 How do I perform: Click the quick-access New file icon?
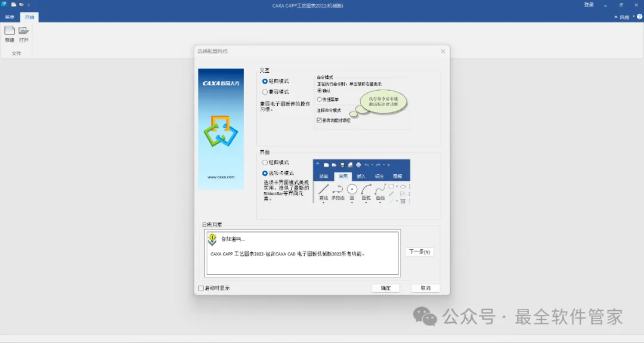[x=14, y=5]
